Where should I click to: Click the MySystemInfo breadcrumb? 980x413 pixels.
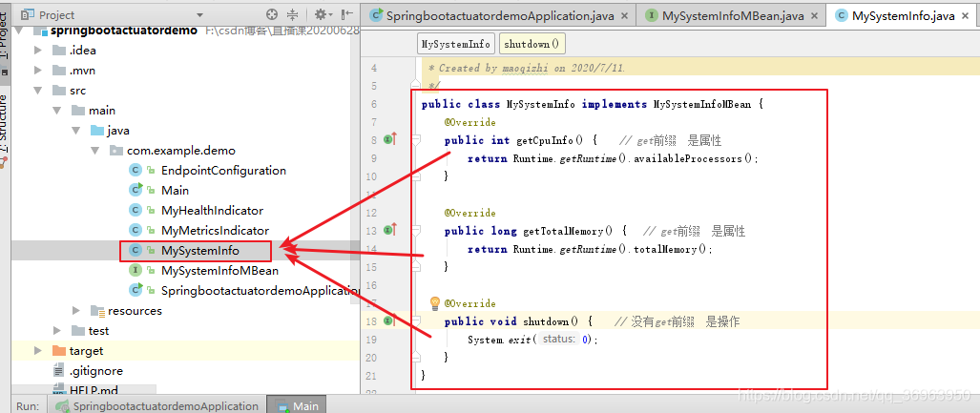click(x=455, y=45)
